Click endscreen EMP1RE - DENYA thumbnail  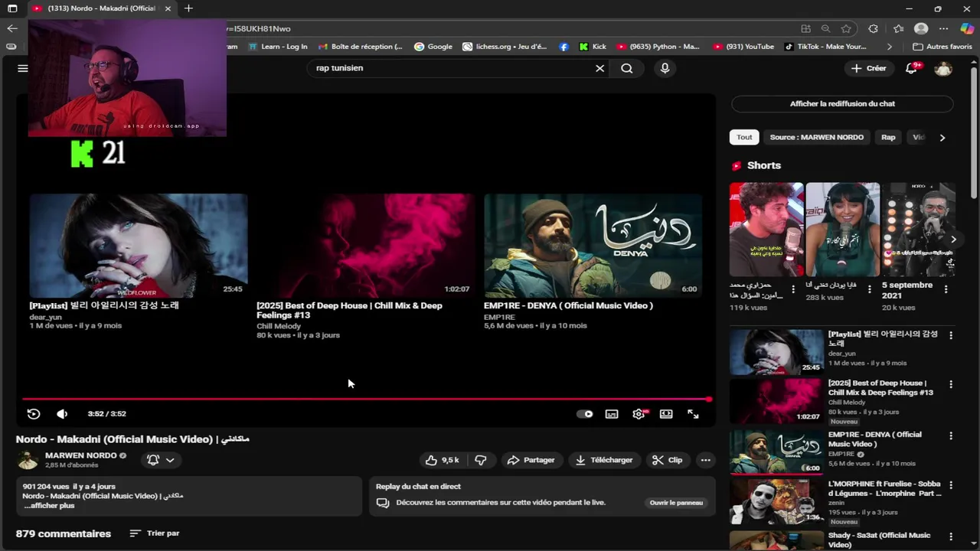pos(593,246)
